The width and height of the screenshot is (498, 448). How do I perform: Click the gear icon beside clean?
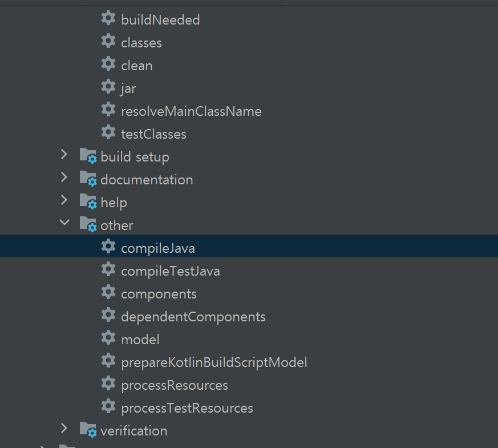click(x=108, y=64)
